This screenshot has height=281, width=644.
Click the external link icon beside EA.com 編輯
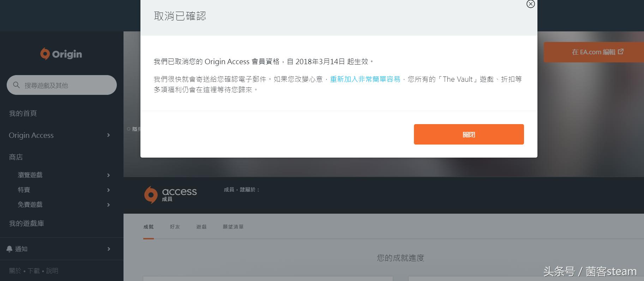click(621, 52)
